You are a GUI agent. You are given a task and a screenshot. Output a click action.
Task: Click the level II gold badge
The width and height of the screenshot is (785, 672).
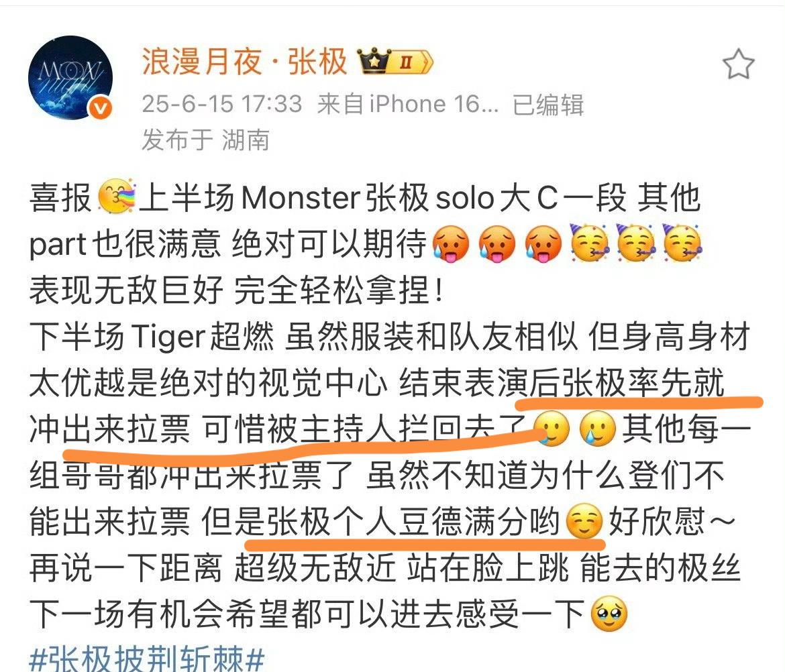(x=410, y=62)
